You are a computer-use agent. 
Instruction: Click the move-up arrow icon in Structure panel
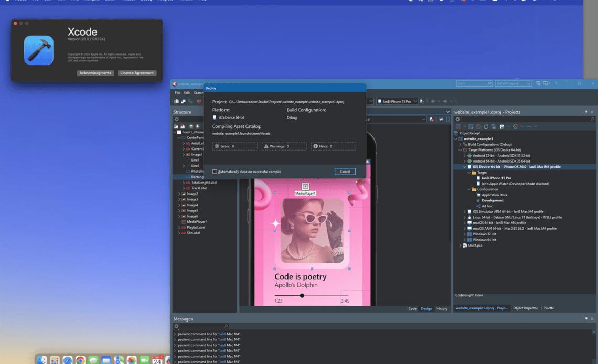pos(191,126)
